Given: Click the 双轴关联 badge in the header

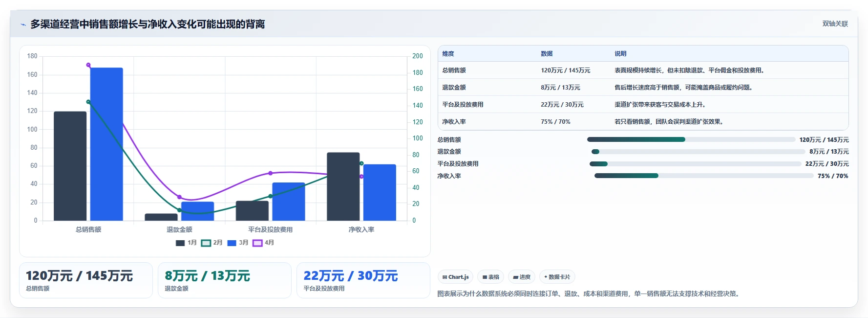Looking at the screenshot, I should [x=835, y=23].
